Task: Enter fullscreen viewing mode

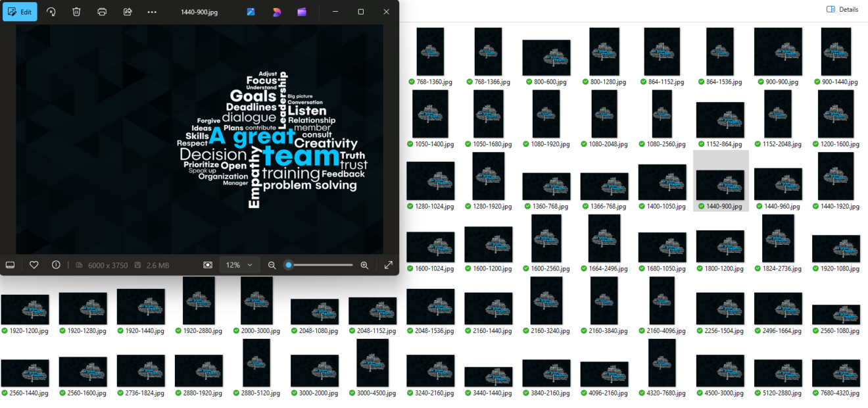Action: pos(388,265)
